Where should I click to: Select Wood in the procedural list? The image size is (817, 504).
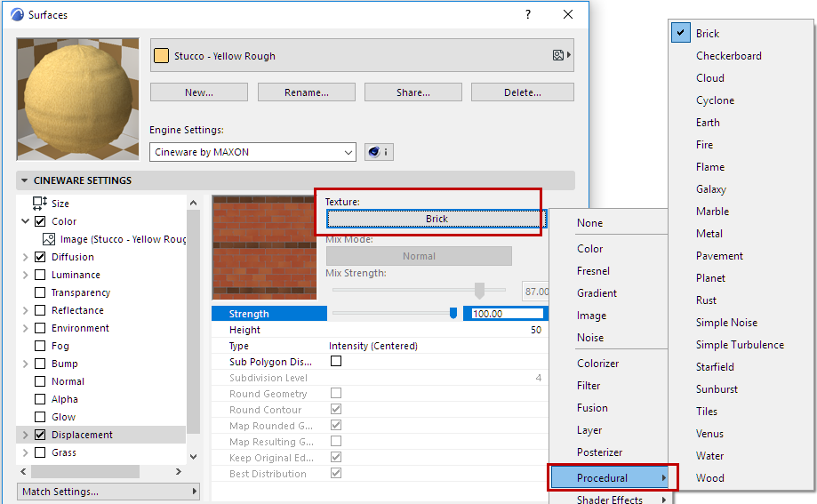point(709,477)
